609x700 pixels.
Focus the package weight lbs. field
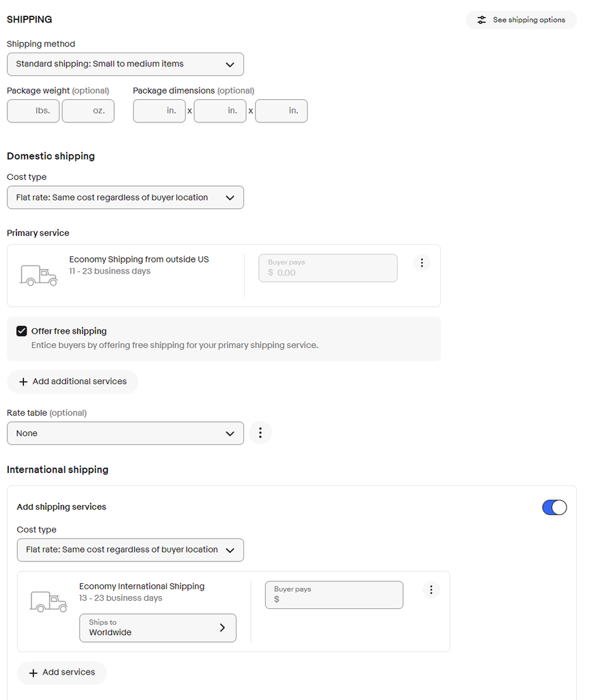click(x=33, y=111)
